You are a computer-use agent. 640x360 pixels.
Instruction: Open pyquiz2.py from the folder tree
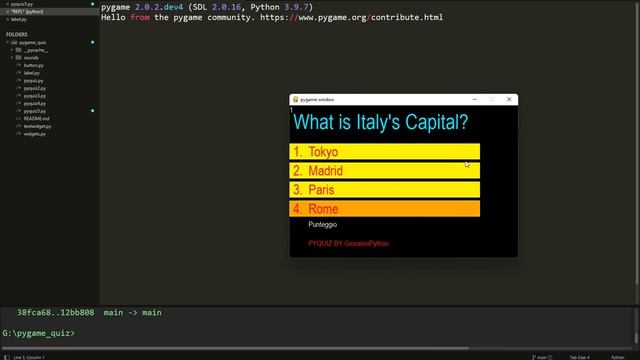click(35, 88)
